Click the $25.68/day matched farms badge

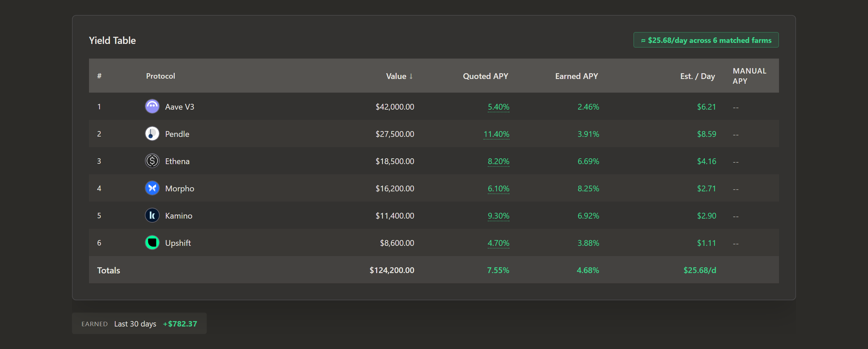[x=706, y=40]
